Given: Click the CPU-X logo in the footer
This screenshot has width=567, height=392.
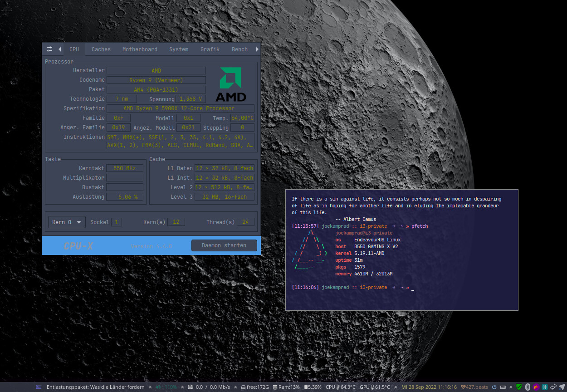Looking at the screenshot, I should [78, 246].
